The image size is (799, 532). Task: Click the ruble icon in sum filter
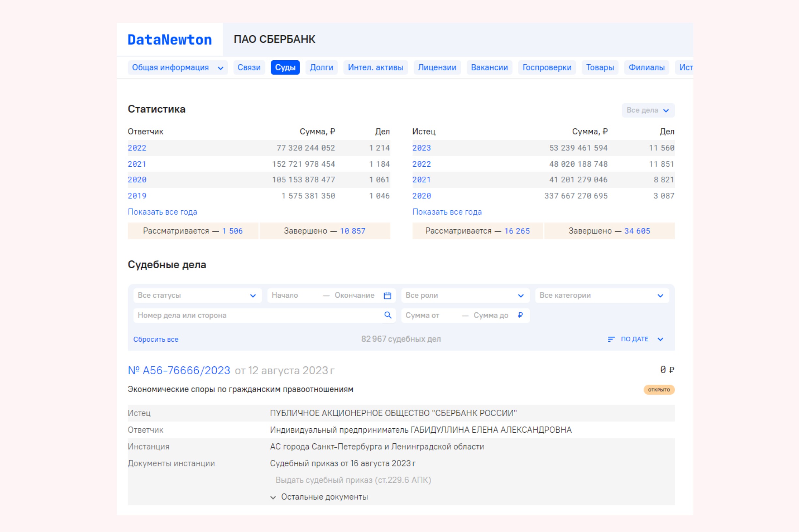click(520, 315)
